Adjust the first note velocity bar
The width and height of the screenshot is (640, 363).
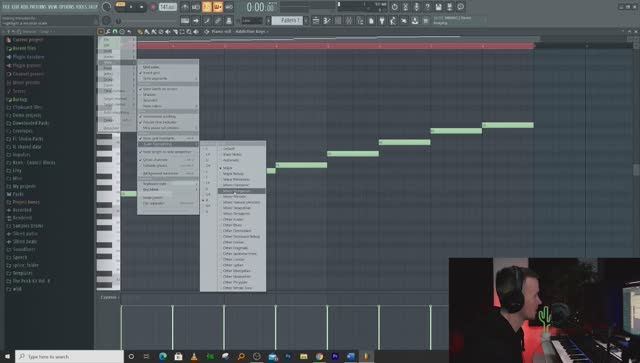coord(121,327)
